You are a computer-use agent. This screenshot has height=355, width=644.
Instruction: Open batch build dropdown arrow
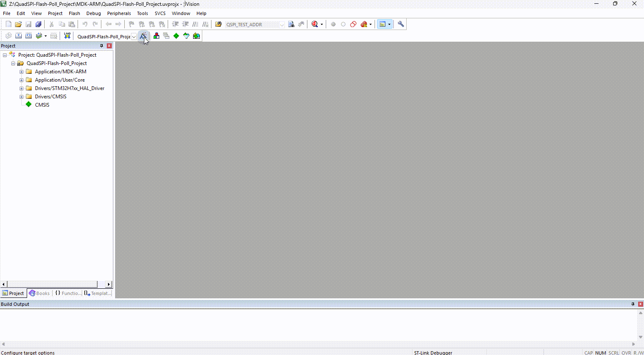pyautogui.click(x=45, y=36)
